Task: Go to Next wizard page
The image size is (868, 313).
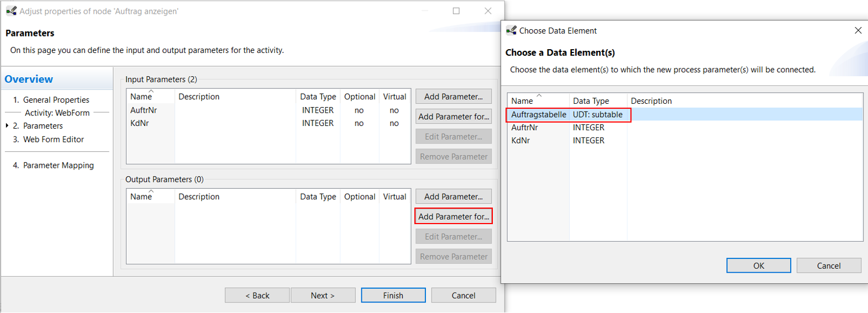Action: [x=323, y=295]
